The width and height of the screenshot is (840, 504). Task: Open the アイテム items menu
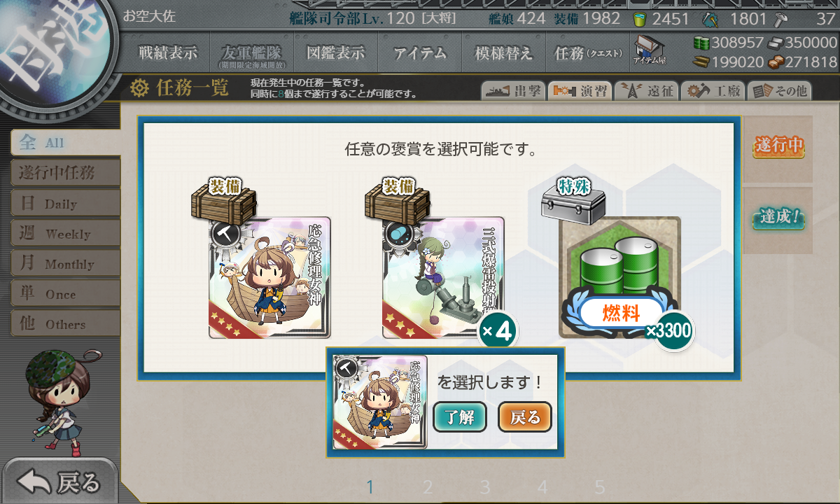click(x=420, y=52)
